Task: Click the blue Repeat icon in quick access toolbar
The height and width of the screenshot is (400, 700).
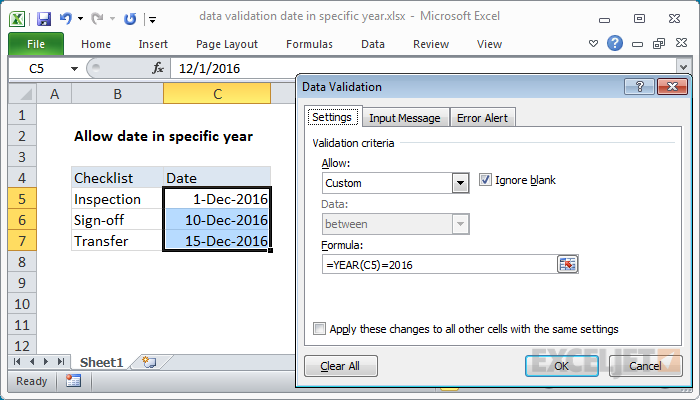Action: pos(130,19)
